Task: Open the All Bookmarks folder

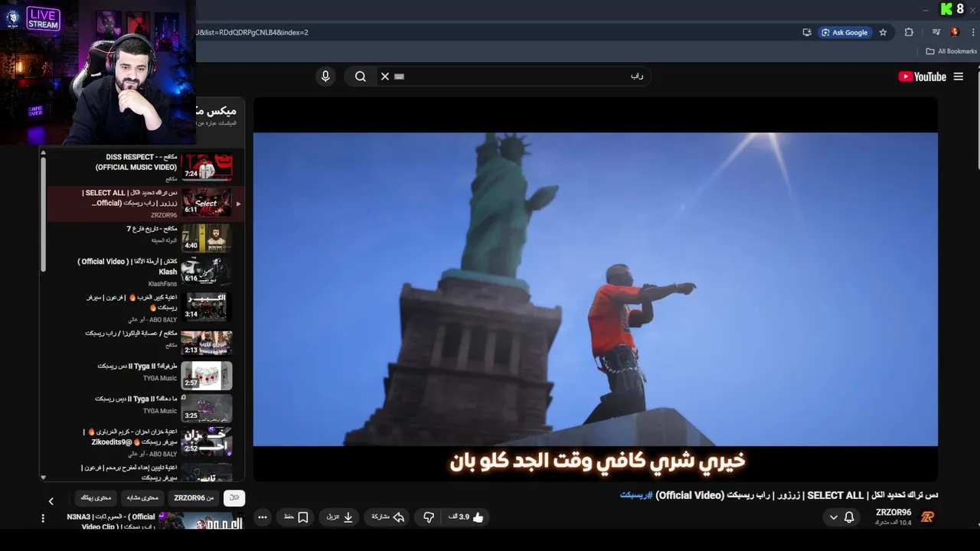Action: (x=952, y=51)
